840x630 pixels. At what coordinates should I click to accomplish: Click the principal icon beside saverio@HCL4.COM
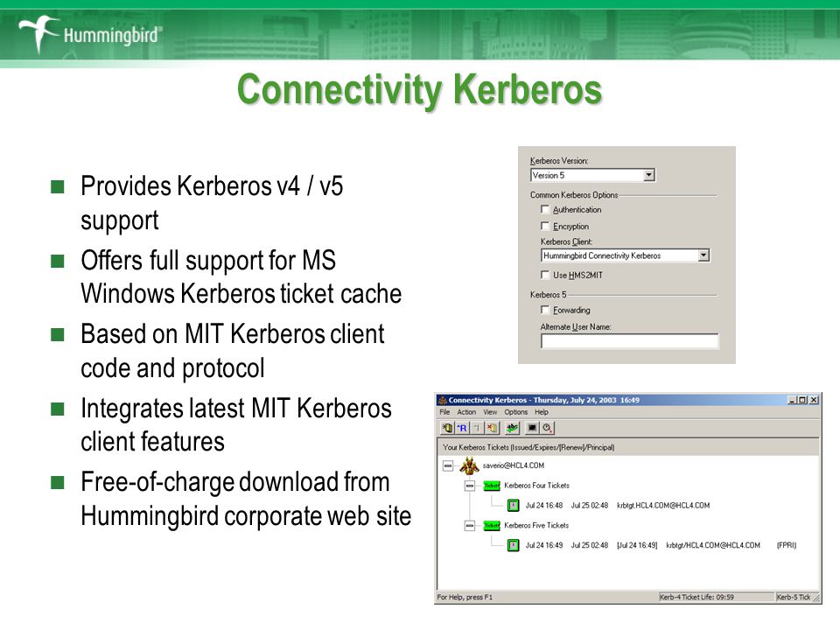pyautogui.click(x=469, y=466)
